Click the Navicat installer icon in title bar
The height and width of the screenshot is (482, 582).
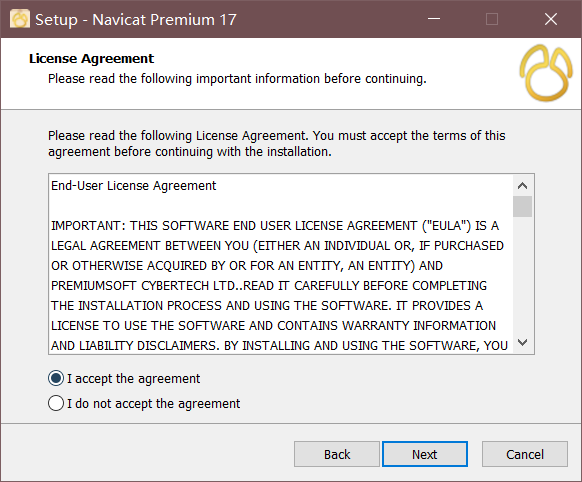(20, 19)
